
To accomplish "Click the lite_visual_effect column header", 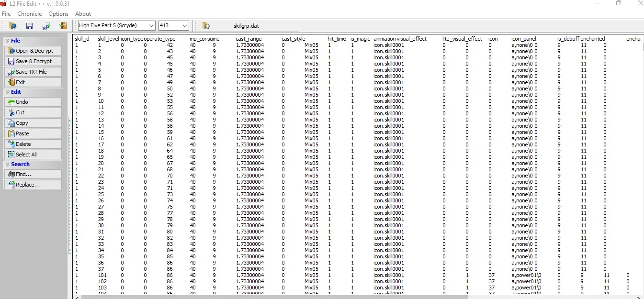I will [462, 39].
